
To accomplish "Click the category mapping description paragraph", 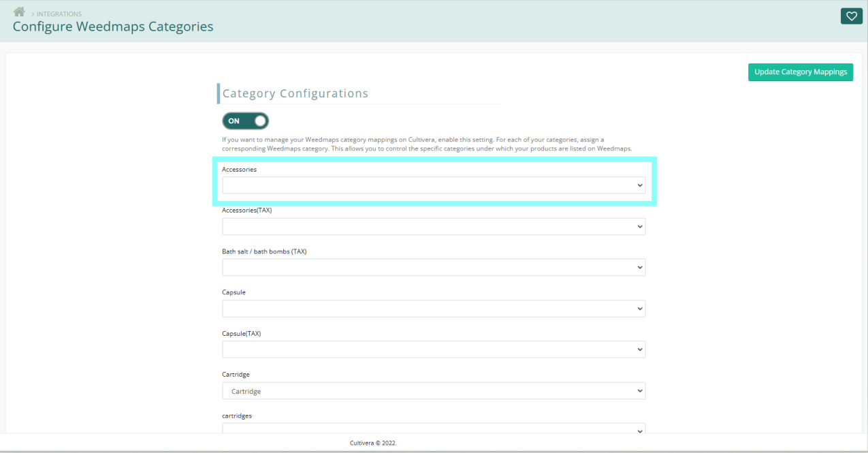I will tap(427, 144).
